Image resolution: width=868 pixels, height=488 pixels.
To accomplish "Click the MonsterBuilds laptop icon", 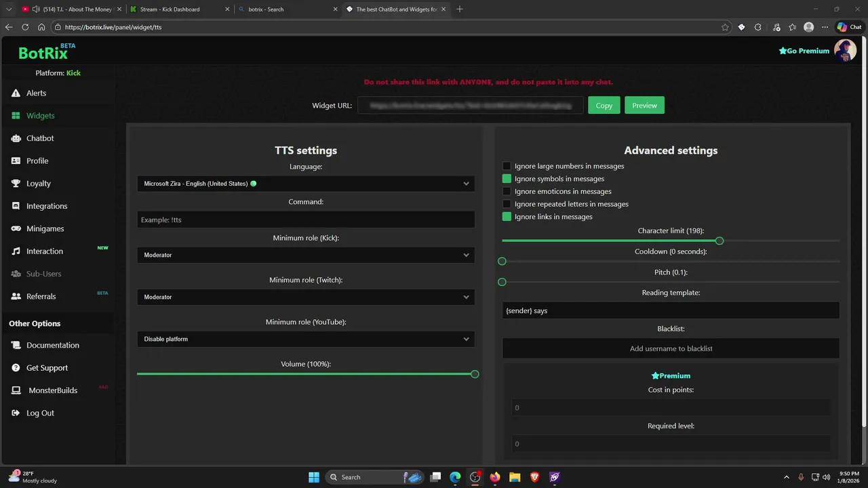I will [x=16, y=390].
